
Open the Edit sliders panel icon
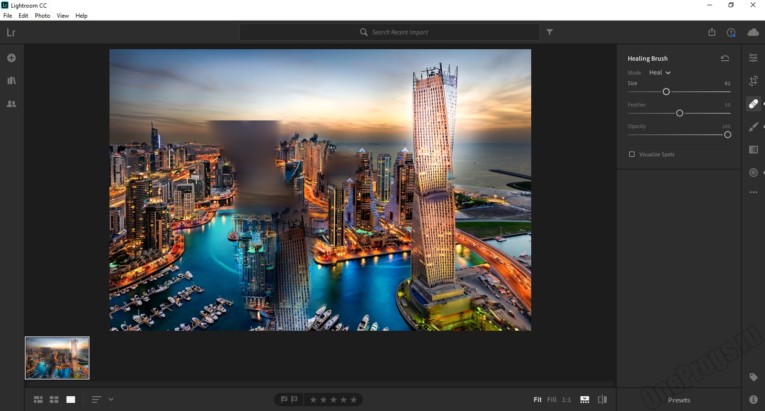753,58
